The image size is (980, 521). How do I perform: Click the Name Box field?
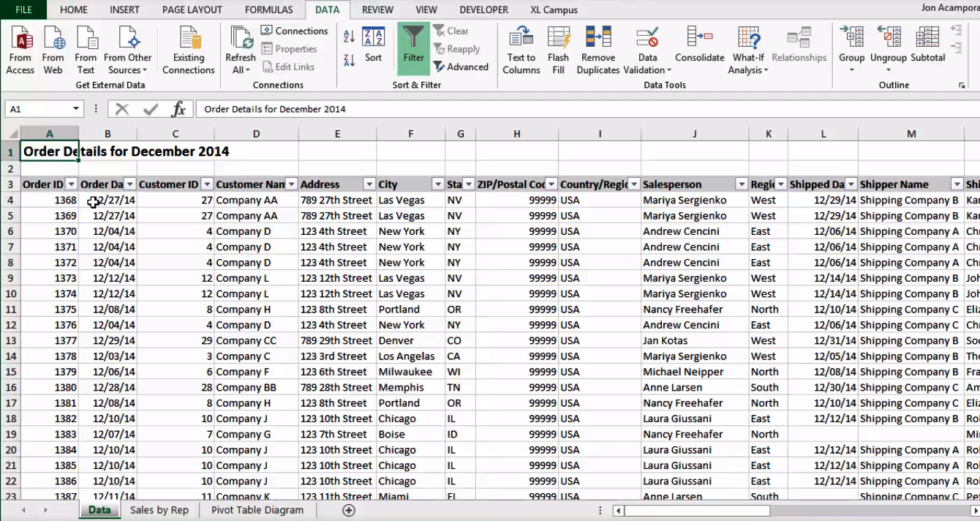[38, 109]
